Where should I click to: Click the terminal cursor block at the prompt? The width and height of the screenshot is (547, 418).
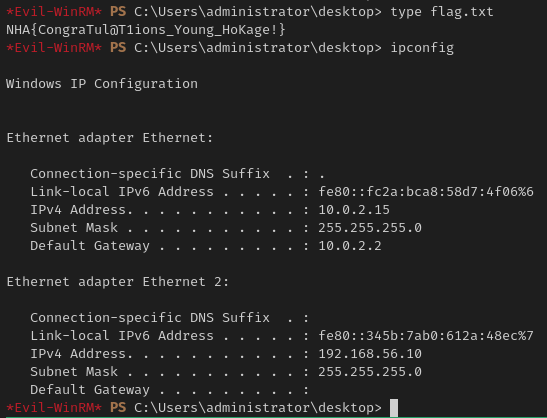pyautogui.click(x=394, y=408)
